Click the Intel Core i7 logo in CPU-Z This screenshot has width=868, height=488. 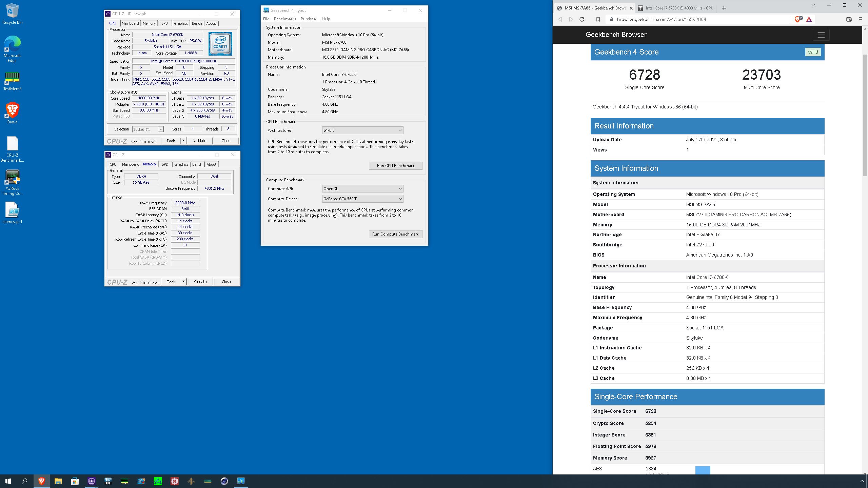click(220, 43)
